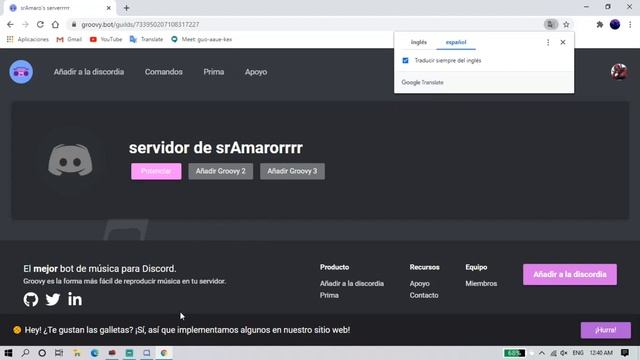
Task: Bookmark this page with the star icon
Action: click(x=566, y=24)
